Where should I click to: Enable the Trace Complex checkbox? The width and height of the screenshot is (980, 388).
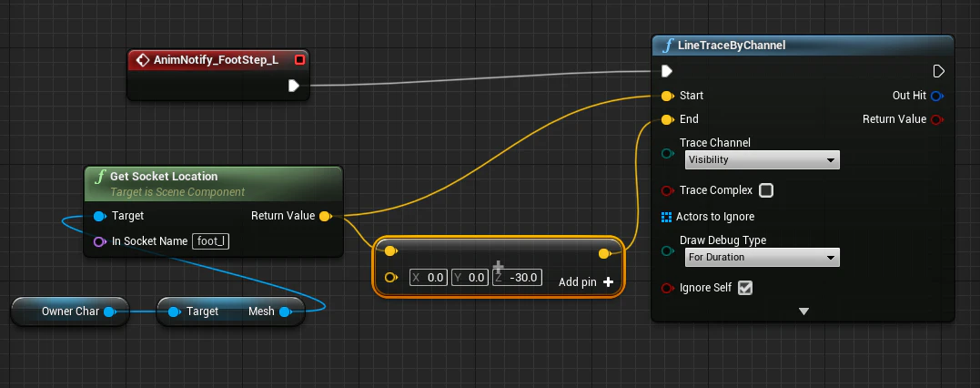click(x=765, y=190)
